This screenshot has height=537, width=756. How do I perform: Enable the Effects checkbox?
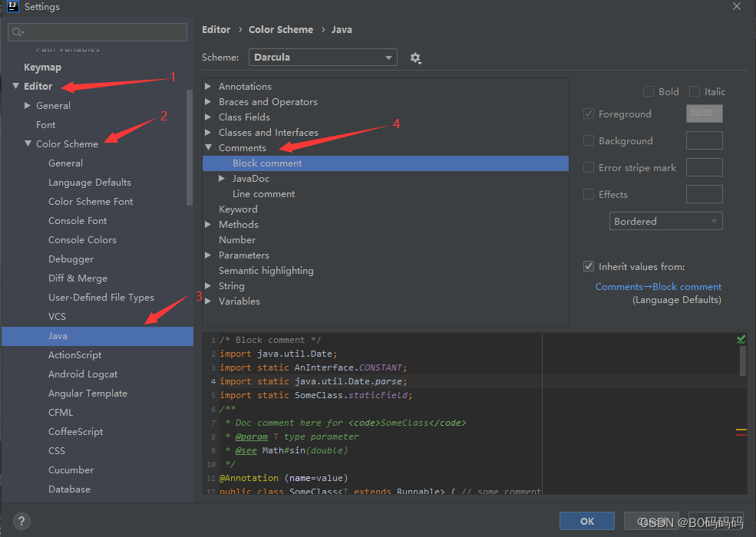[x=588, y=194]
